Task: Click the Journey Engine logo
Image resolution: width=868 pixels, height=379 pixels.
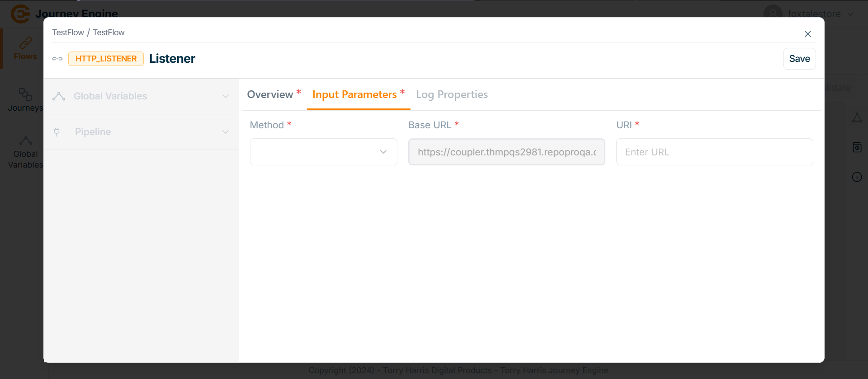Action: coord(20,14)
